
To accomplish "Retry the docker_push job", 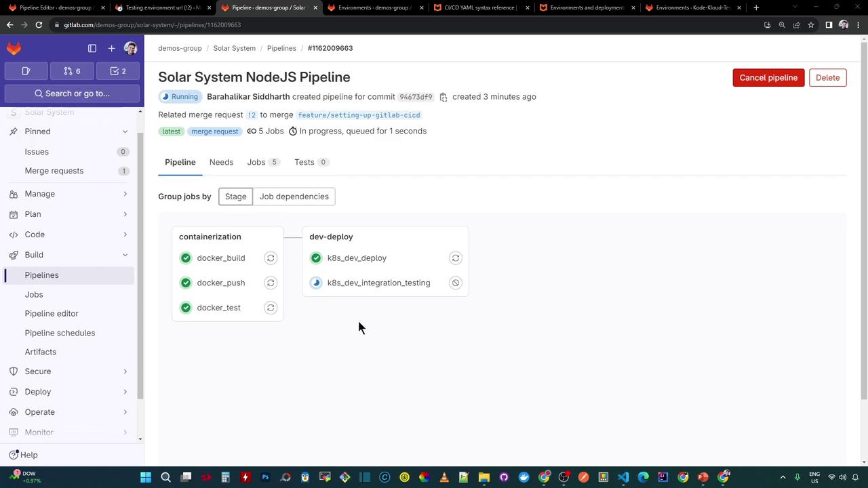I will point(271,283).
